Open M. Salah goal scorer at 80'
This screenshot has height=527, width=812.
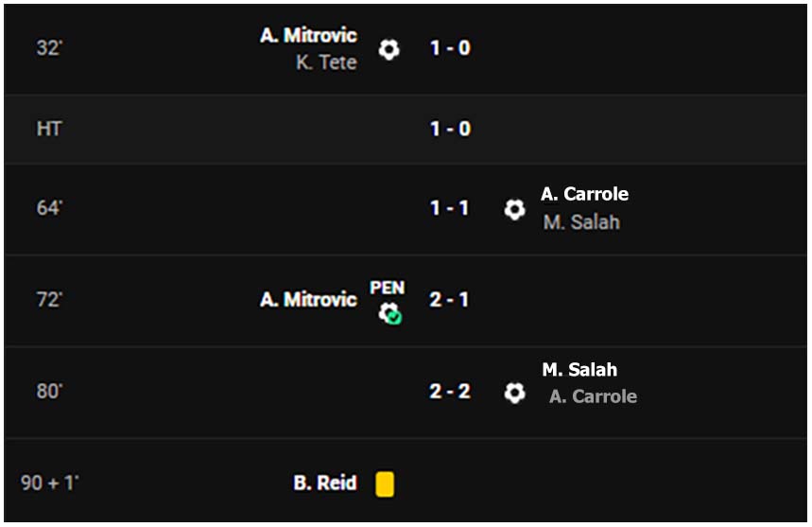pos(579,370)
